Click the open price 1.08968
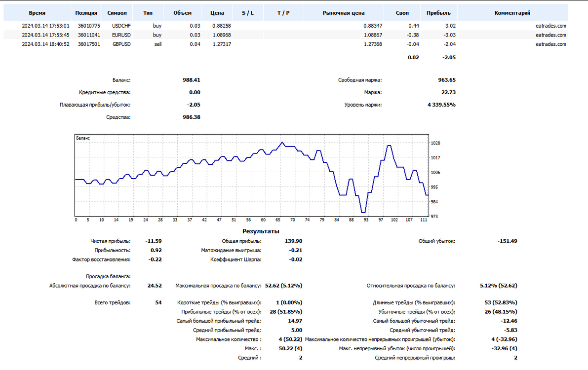The image size is (588, 370). click(222, 35)
